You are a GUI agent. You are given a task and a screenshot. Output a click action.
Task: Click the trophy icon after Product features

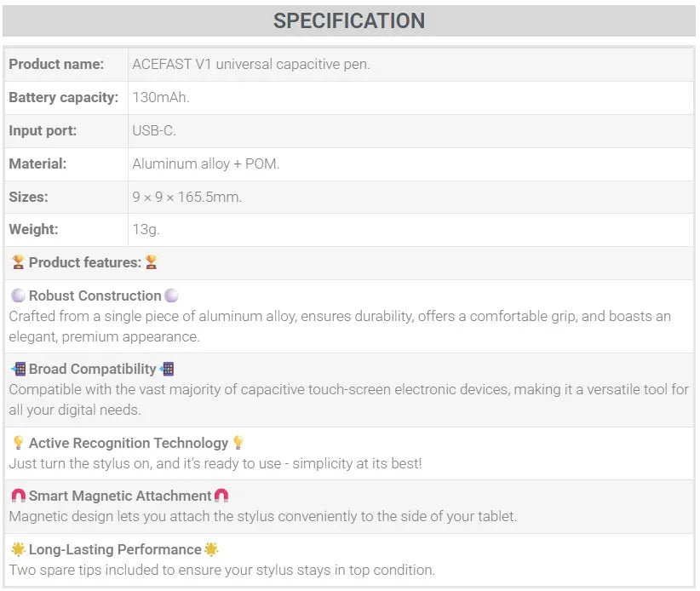coord(152,262)
